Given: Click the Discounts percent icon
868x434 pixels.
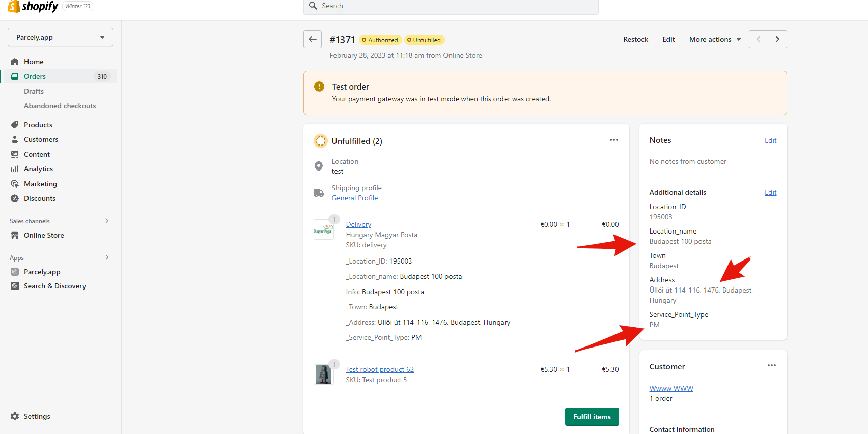Looking at the screenshot, I should tap(15, 198).
